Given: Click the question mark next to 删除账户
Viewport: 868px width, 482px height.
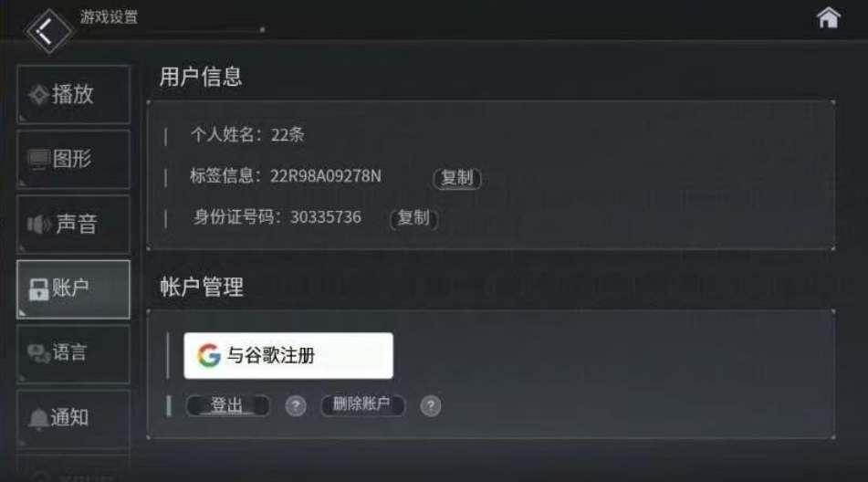Looking at the screenshot, I should [x=430, y=405].
